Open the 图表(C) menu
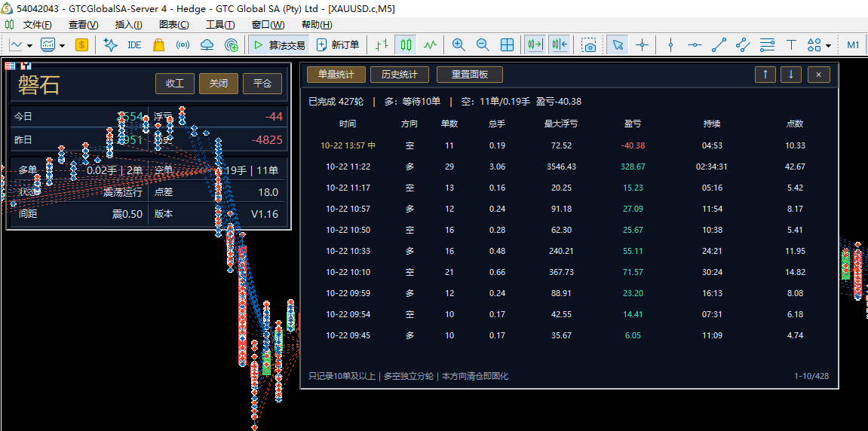The image size is (868, 431). tap(173, 25)
